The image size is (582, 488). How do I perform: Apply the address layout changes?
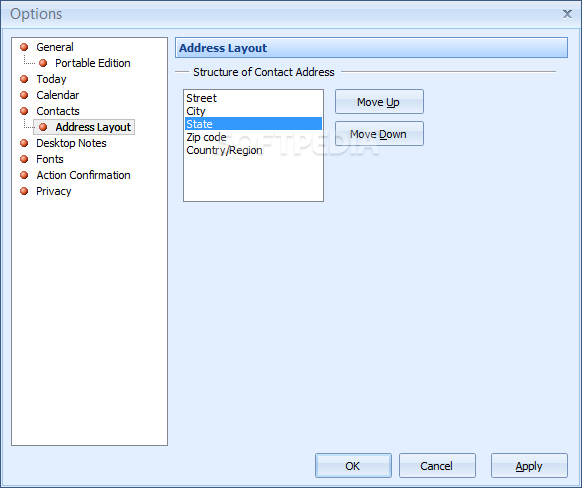point(529,465)
